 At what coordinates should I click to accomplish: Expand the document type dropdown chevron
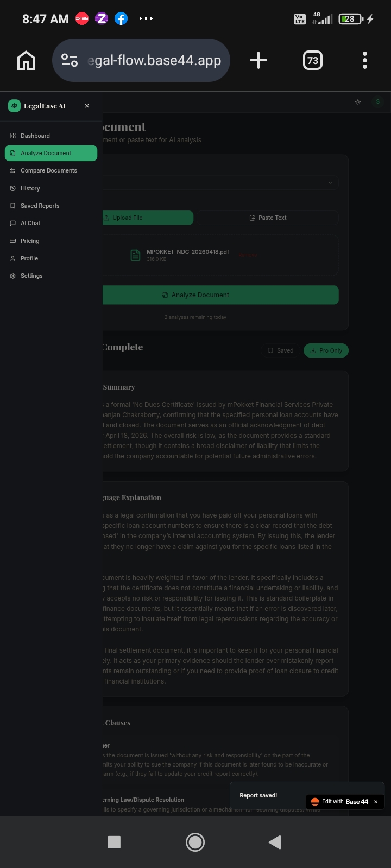pyautogui.click(x=330, y=183)
